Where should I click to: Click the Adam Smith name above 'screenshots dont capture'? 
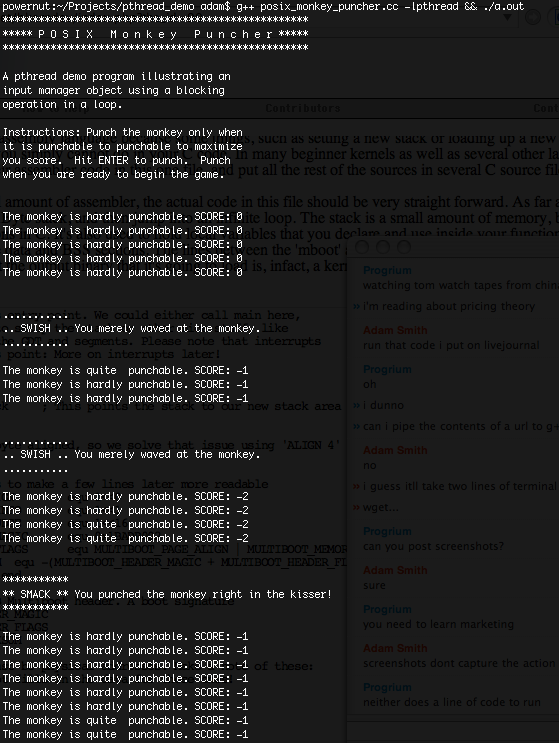click(395, 648)
